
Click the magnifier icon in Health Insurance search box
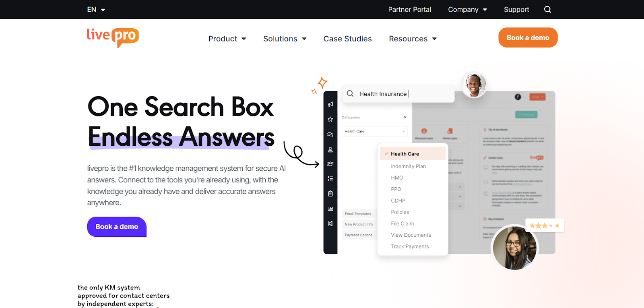[x=350, y=93]
